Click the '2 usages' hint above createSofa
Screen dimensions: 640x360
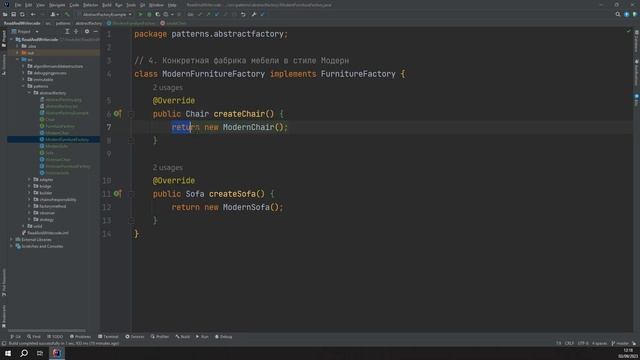click(168, 168)
